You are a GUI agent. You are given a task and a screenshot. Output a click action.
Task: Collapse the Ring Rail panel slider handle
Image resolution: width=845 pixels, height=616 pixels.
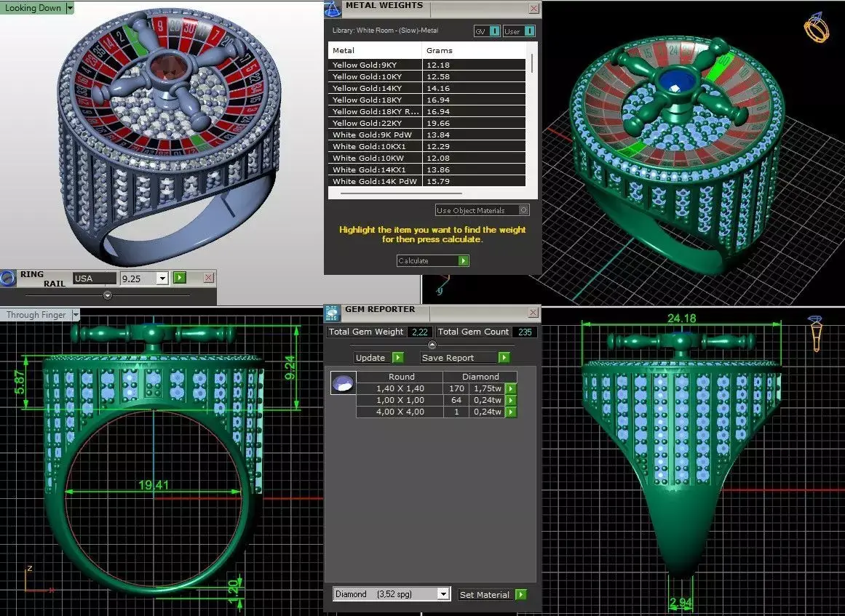[x=107, y=295]
